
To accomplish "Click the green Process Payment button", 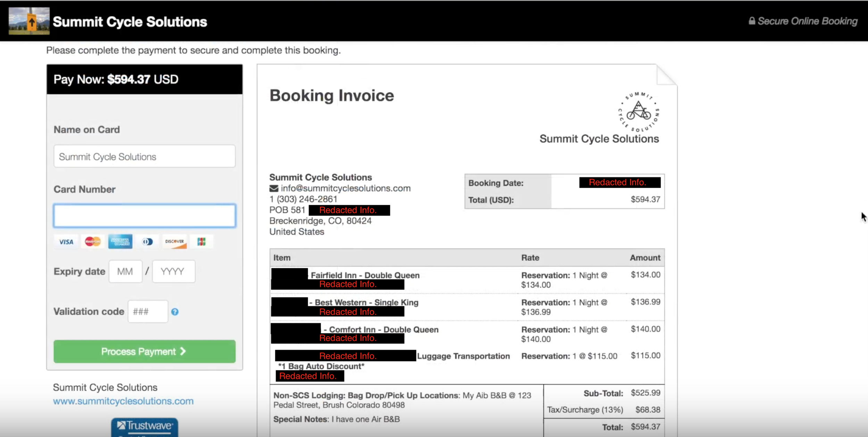I will coord(144,351).
